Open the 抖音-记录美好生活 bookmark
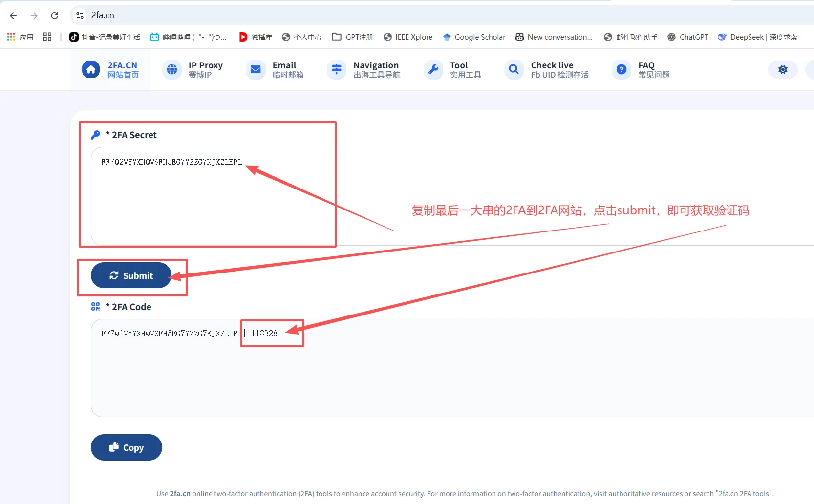 (105, 37)
